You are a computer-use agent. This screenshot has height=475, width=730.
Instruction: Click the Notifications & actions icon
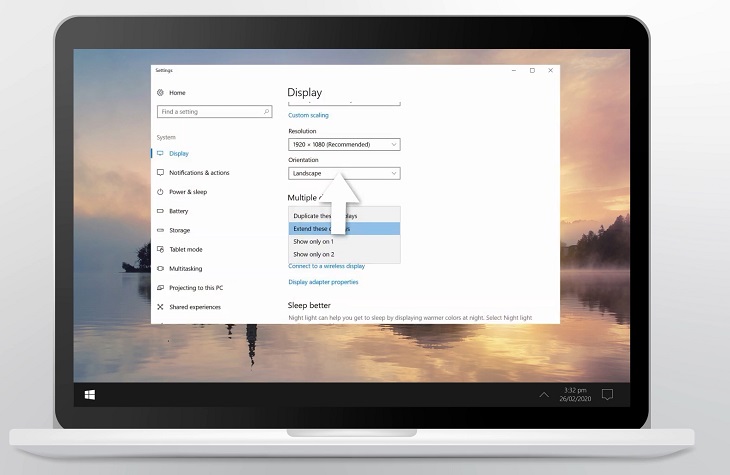coord(161,172)
